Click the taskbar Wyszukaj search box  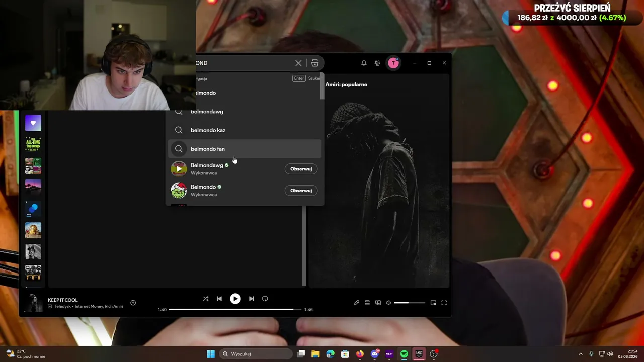click(x=256, y=354)
